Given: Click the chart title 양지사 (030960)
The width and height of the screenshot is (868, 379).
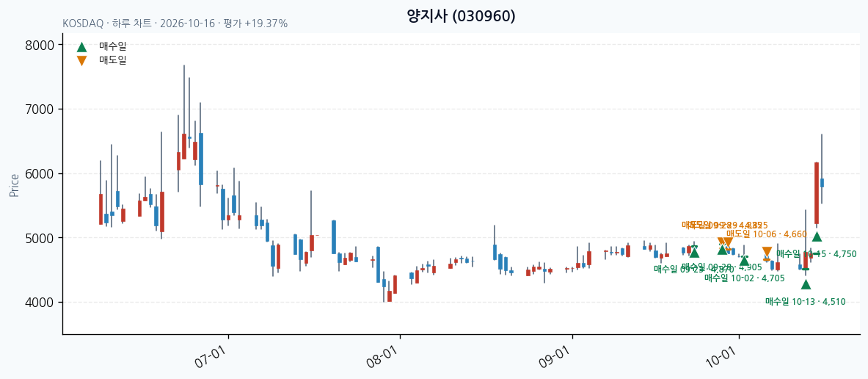Looking at the screenshot, I should pos(461,16).
